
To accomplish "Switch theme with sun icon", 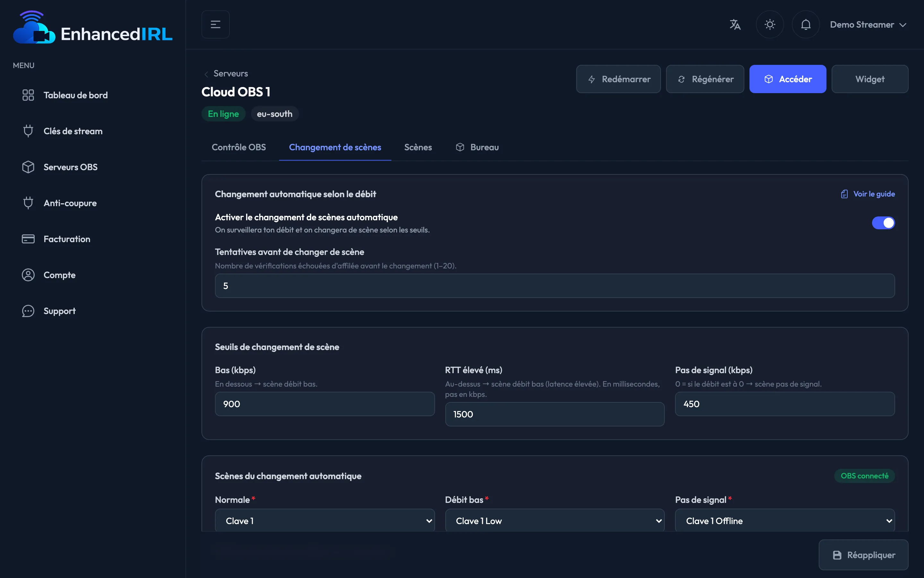I will (x=770, y=24).
